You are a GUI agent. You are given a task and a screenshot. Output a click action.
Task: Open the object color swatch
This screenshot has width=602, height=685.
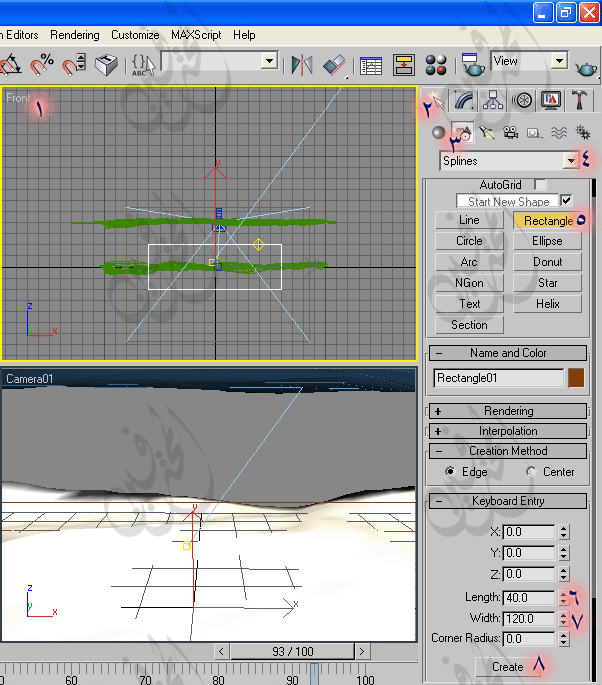point(576,378)
